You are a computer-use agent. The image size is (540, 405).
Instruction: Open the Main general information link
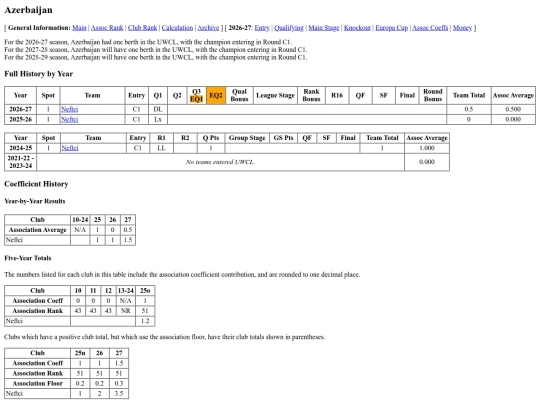79,28
